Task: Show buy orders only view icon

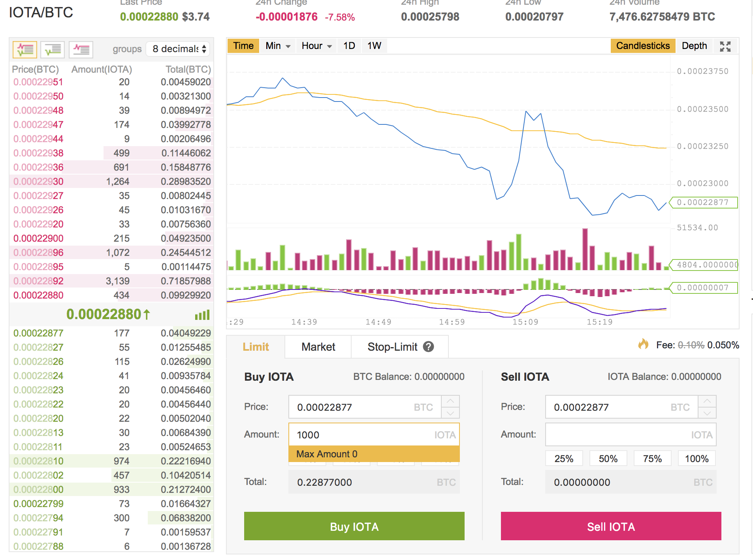Action: (x=53, y=49)
